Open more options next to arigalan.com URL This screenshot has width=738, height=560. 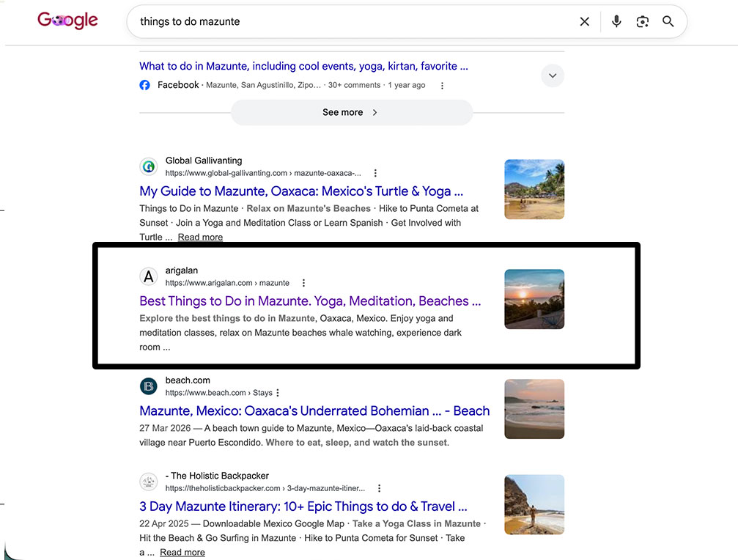pyautogui.click(x=303, y=283)
